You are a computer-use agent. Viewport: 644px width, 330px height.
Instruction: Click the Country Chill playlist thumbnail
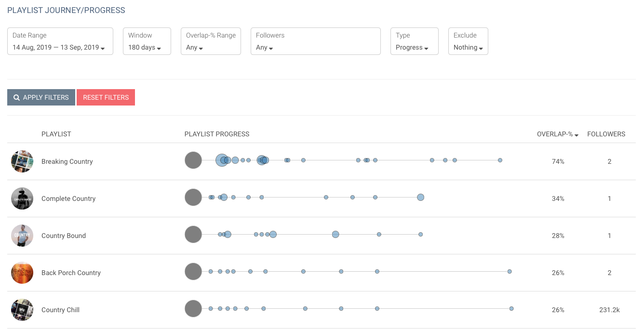[22, 310]
